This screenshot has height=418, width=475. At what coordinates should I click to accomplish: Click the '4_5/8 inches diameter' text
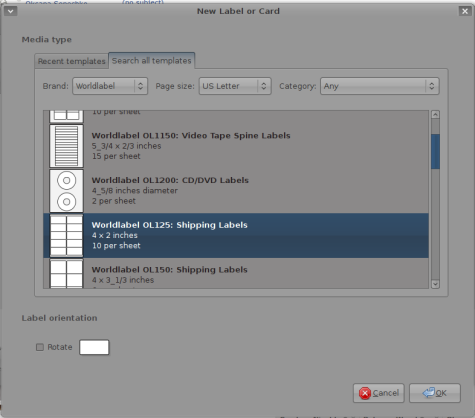(135, 190)
